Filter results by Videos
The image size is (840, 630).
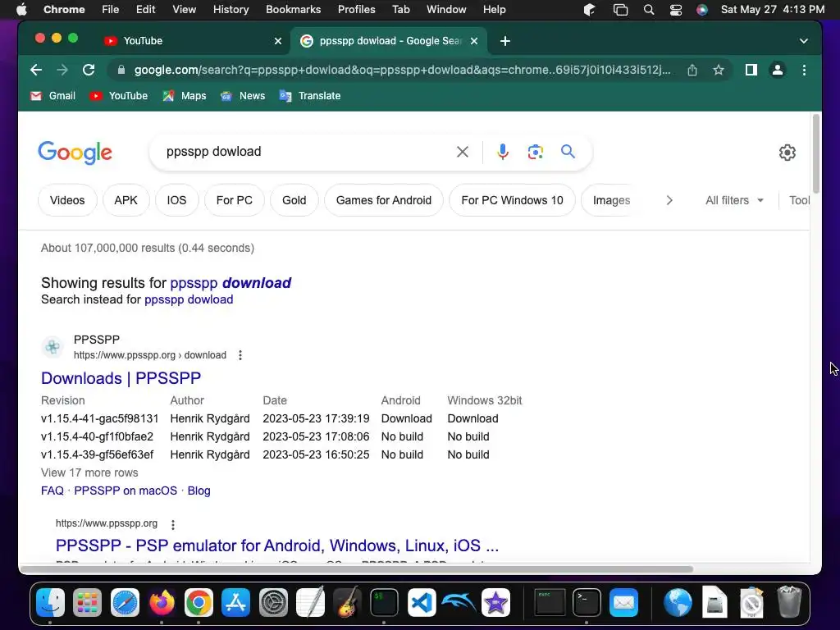(x=67, y=200)
